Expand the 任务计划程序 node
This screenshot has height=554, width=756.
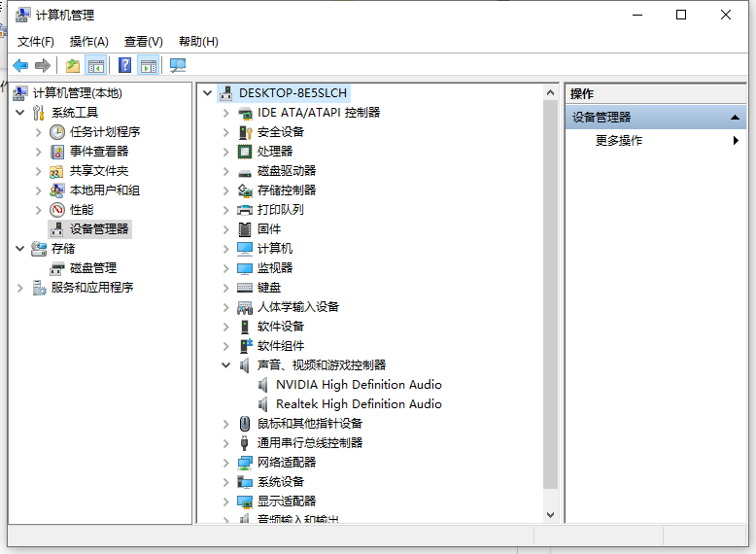point(39,132)
